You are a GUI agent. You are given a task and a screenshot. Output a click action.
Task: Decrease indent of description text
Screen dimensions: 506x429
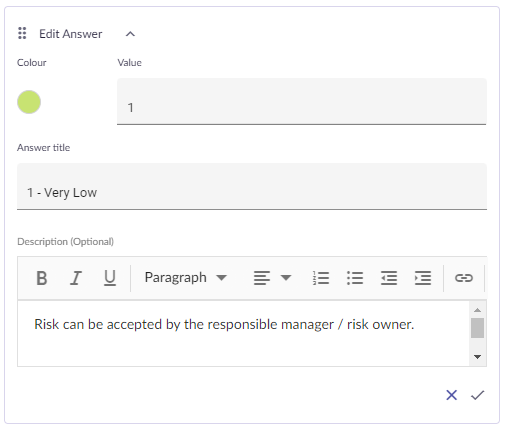tap(389, 278)
